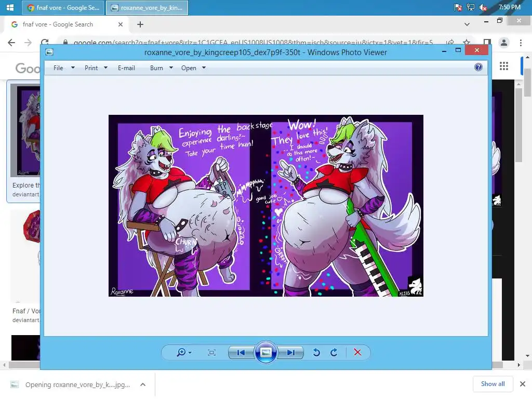
Task: Open a new Chrome tab
Action: (x=140, y=24)
